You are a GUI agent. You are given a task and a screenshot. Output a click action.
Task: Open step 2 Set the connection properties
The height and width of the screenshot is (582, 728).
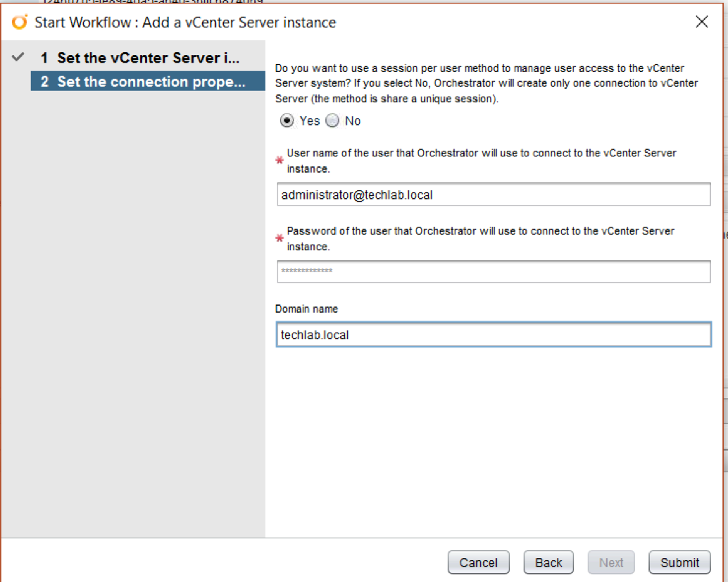(148, 81)
